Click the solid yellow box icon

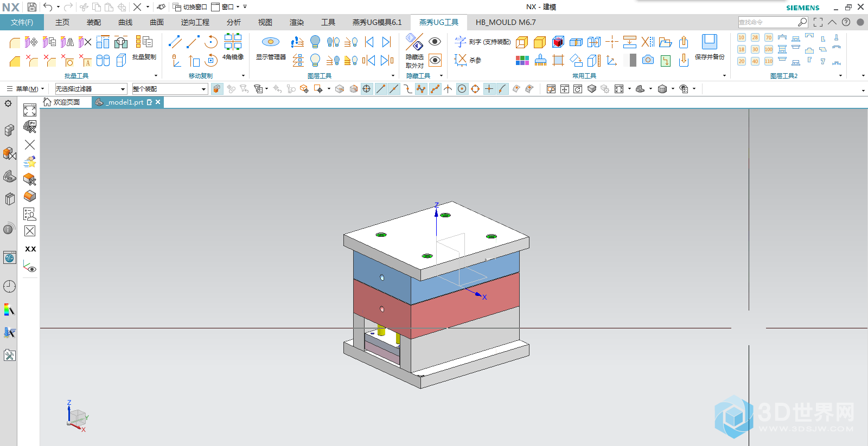[x=540, y=42]
